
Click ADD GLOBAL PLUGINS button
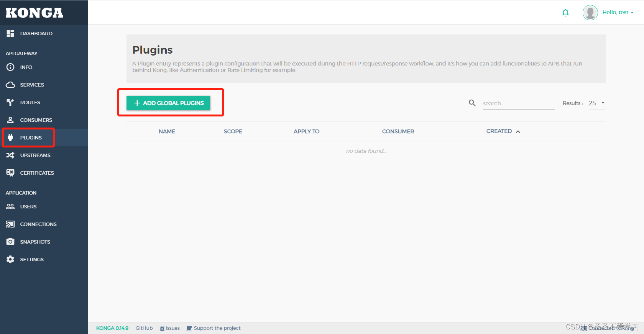168,103
